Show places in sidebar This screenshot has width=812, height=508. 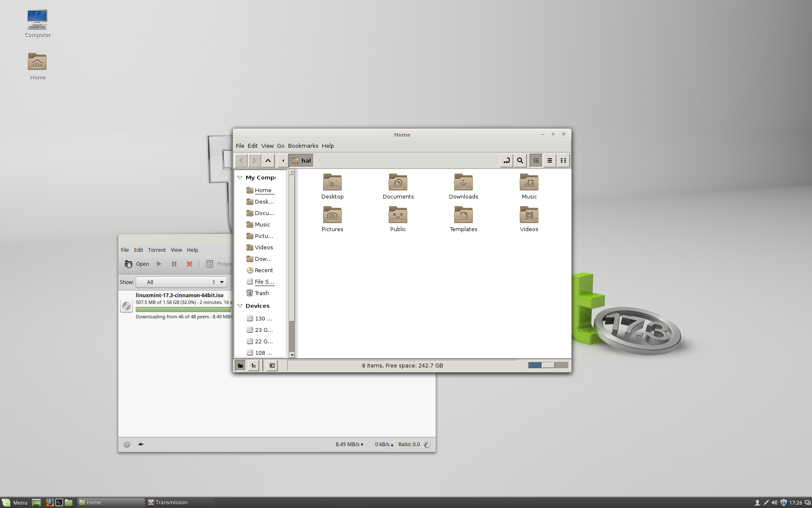[240, 365]
